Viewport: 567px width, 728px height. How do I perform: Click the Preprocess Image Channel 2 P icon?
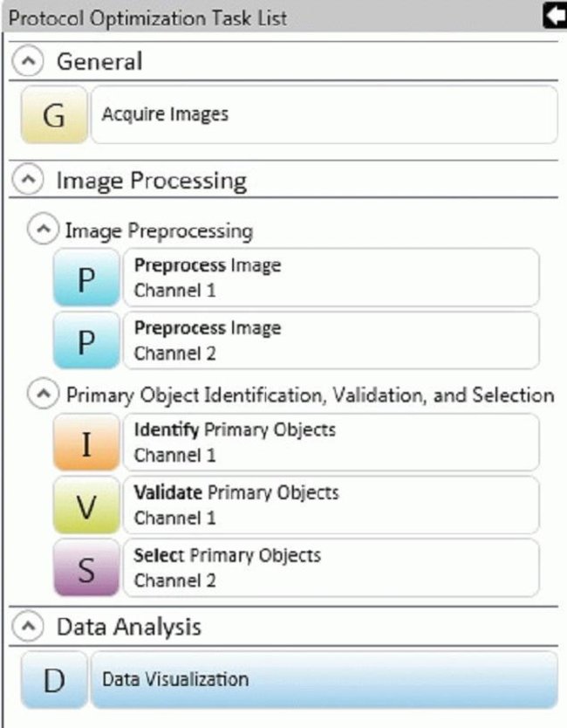(85, 340)
